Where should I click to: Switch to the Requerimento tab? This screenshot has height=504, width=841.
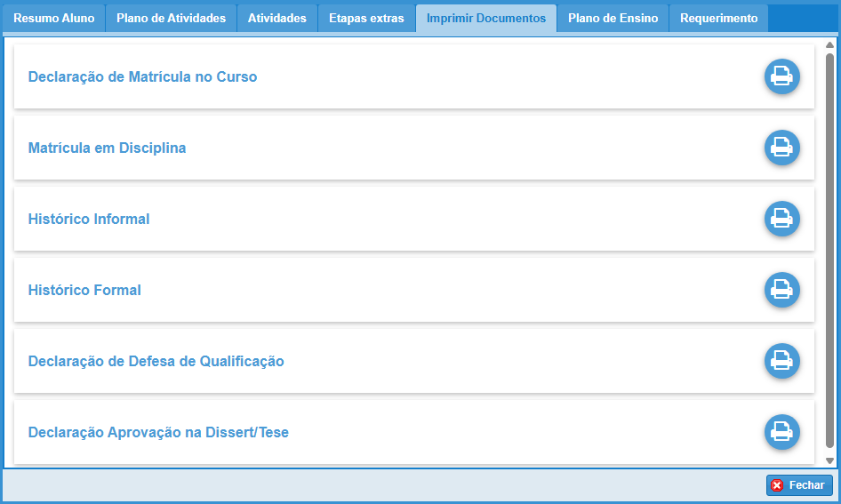pyautogui.click(x=718, y=19)
